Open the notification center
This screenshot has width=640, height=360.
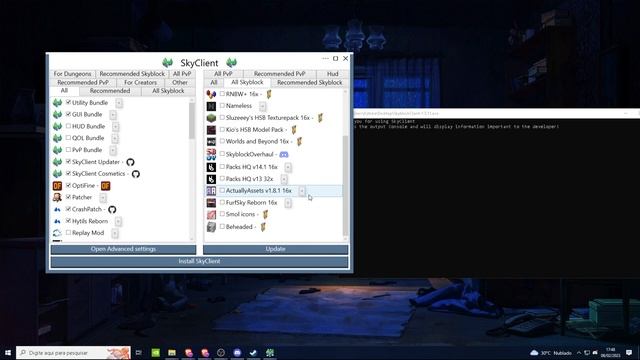[x=629, y=353]
